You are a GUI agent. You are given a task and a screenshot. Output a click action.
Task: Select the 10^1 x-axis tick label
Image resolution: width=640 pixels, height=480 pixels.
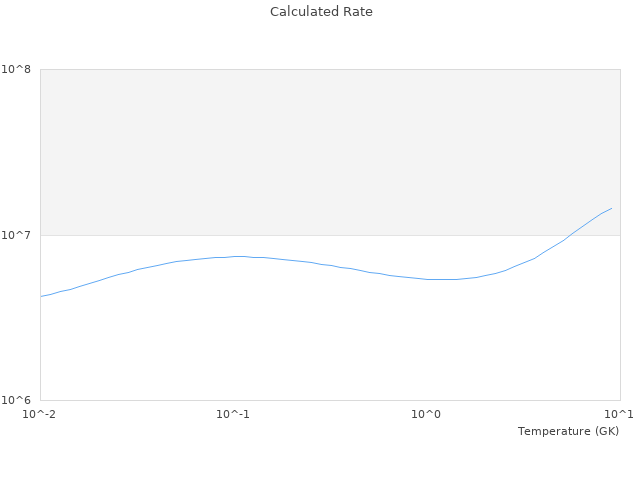(x=620, y=414)
